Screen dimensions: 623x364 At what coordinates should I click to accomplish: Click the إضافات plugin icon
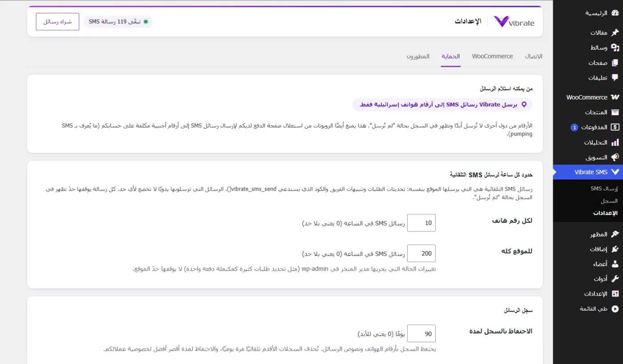[615, 249]
